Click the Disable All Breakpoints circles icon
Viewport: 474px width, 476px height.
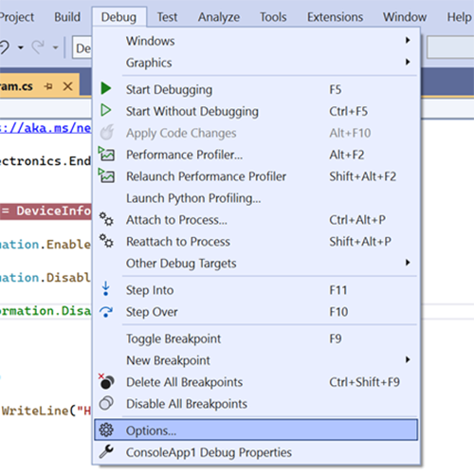pyautogui.click(x=106, y=403)
